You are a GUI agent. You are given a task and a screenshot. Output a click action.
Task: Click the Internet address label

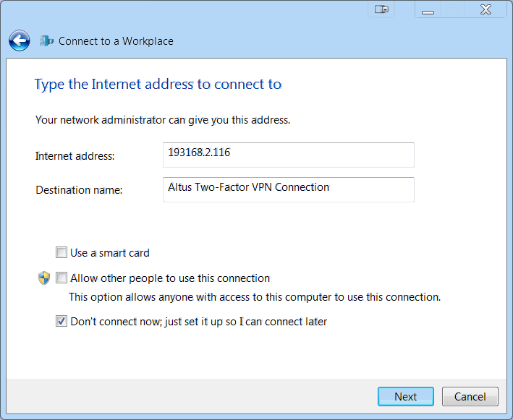click(75, 156)
